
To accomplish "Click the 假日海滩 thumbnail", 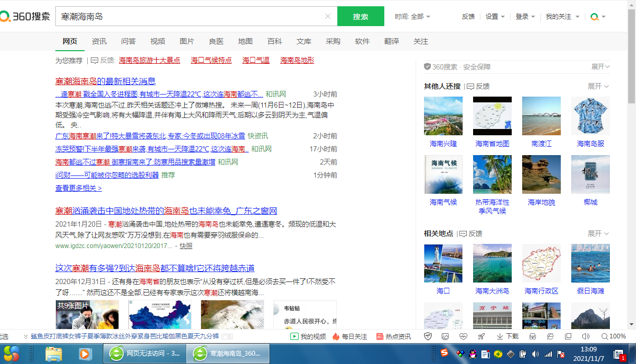I will click(591, 263).
